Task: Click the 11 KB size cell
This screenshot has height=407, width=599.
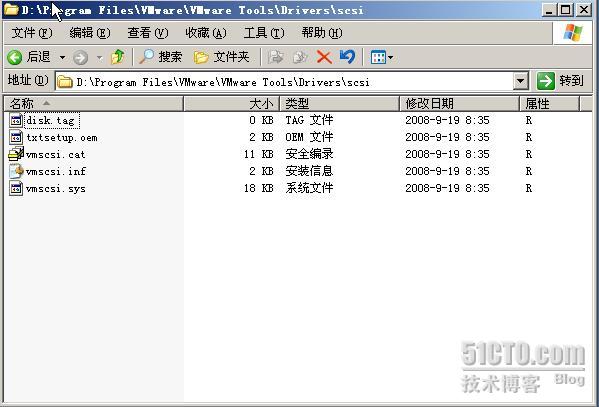Action: point(259,154)
